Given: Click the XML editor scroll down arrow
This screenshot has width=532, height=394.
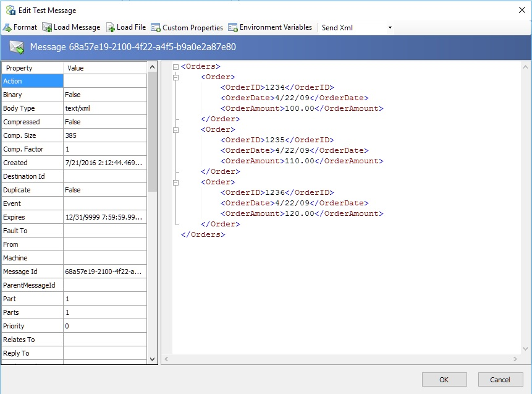Looking at the screenshot, I should coord(525,349).
